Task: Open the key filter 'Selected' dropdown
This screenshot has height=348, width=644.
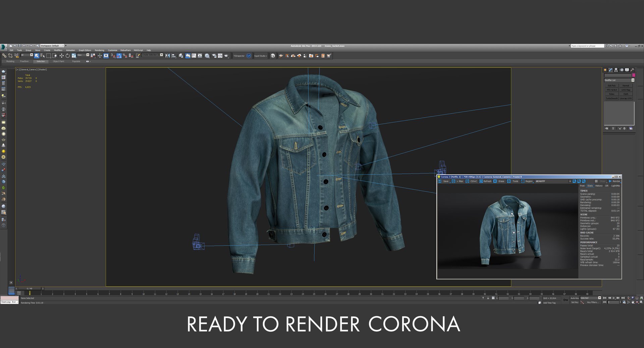Action: [x=591, y=298]
